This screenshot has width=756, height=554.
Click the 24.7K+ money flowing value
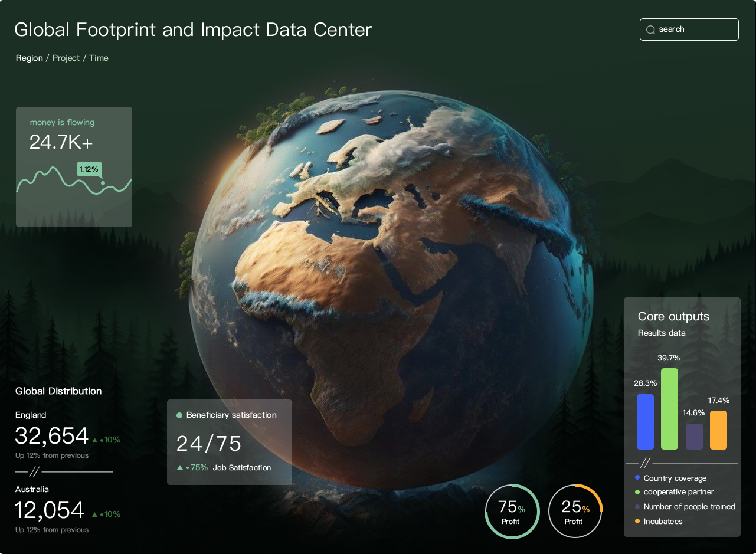point(61,142)
